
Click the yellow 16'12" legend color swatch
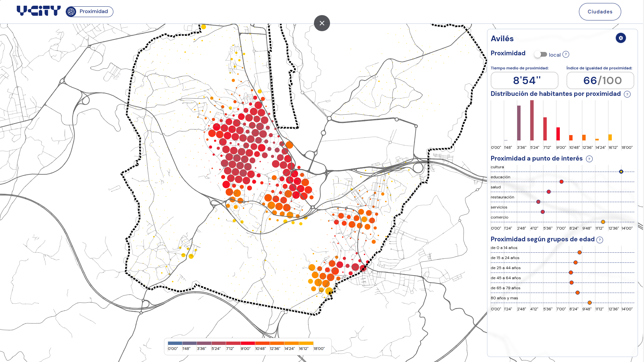point(306,343)
